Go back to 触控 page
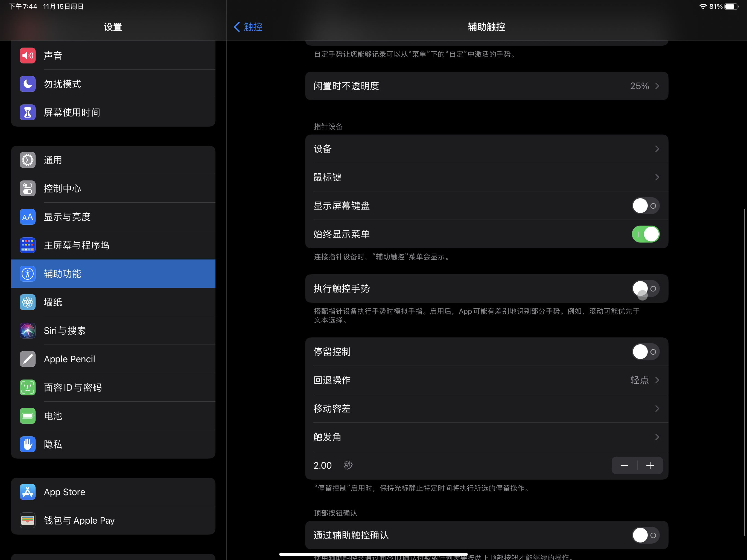This screenshot has width=747, height=560. [x=248, y=27]
